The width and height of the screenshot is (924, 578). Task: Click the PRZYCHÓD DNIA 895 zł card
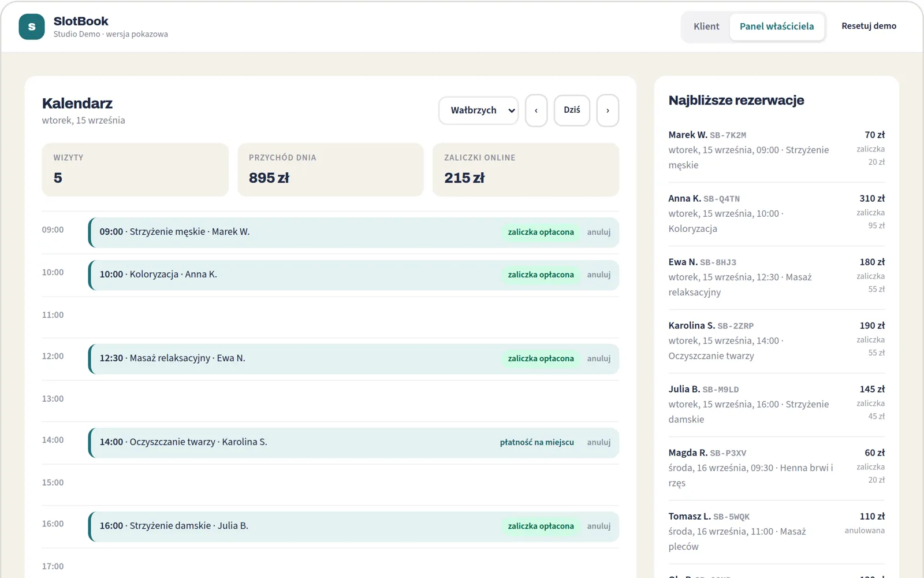point(330,170)
